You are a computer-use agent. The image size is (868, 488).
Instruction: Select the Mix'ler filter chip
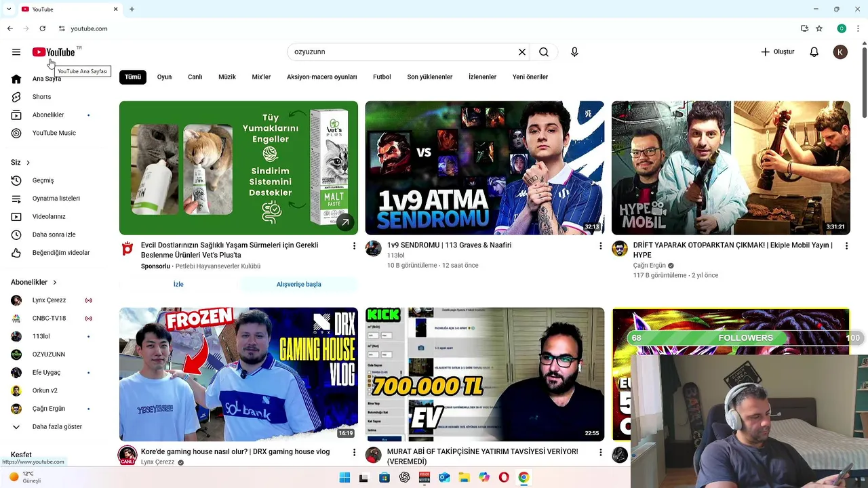[x=261, y=77]
